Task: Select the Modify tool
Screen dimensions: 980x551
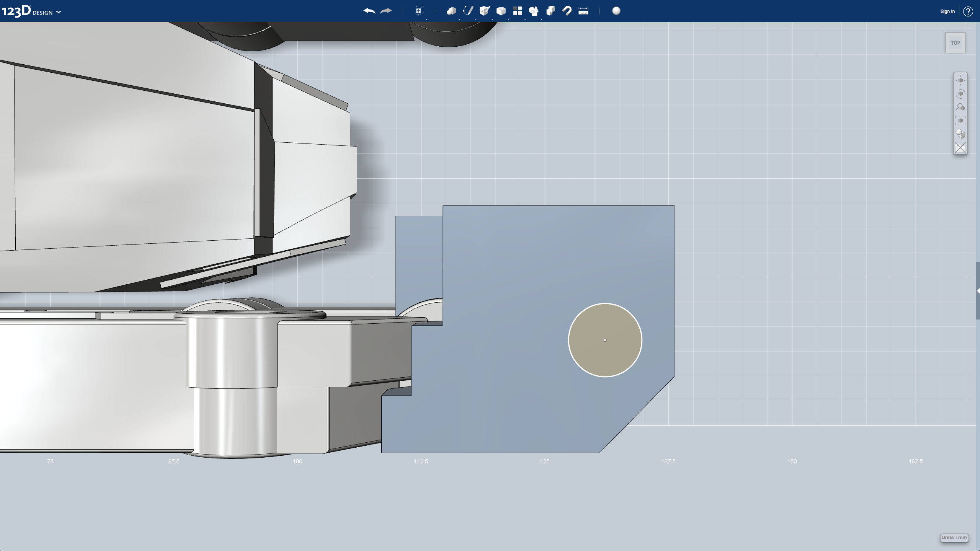Action: pos(501,11)
